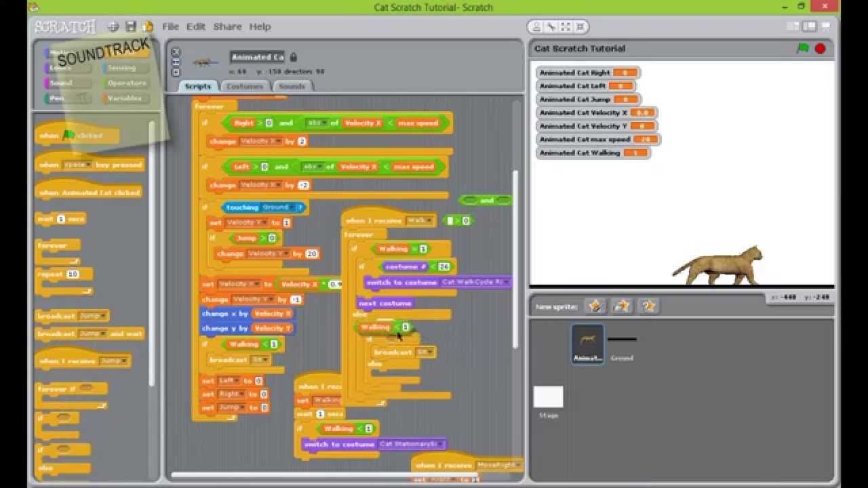Click the cat sprite on the stage

click(719, 266)
